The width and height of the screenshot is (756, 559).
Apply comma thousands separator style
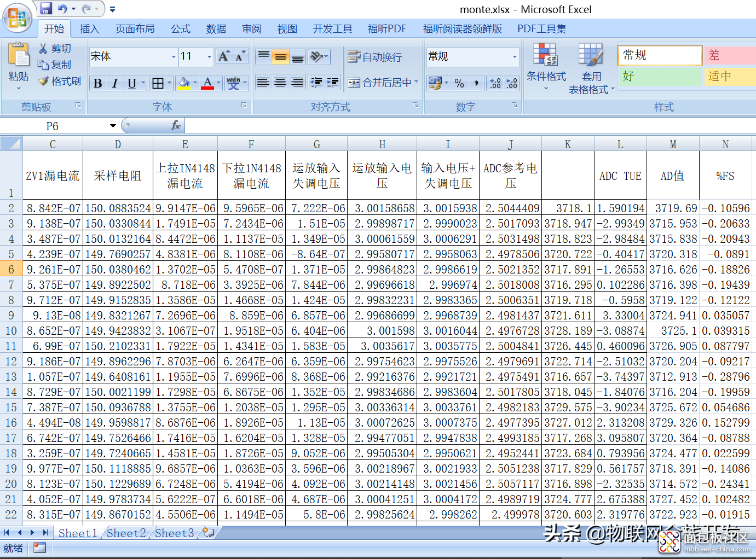[x=476, y=83]
